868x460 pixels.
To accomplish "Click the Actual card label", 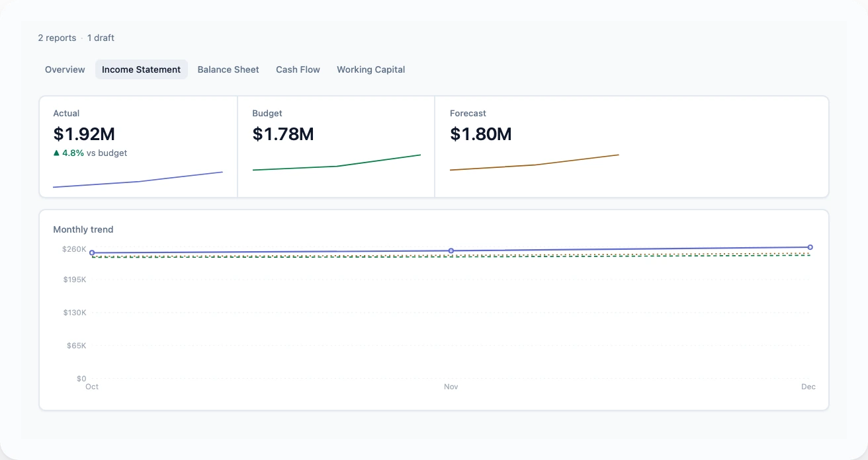I will [x=66, y=113].
